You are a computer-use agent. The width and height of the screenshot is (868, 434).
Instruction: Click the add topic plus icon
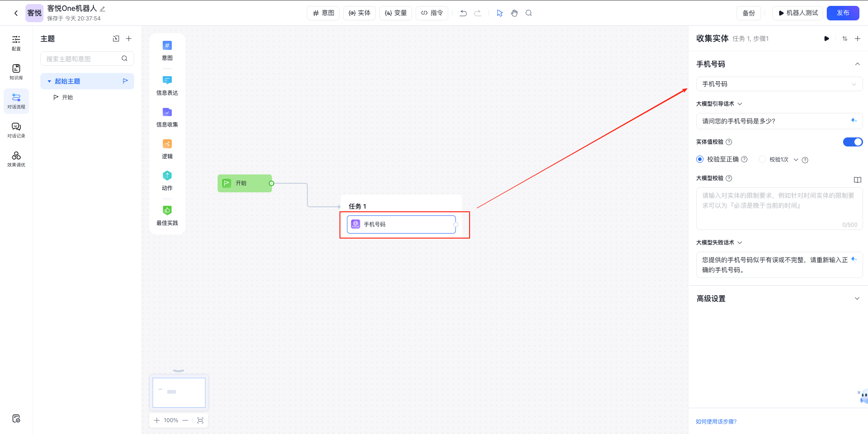(129, 39)
